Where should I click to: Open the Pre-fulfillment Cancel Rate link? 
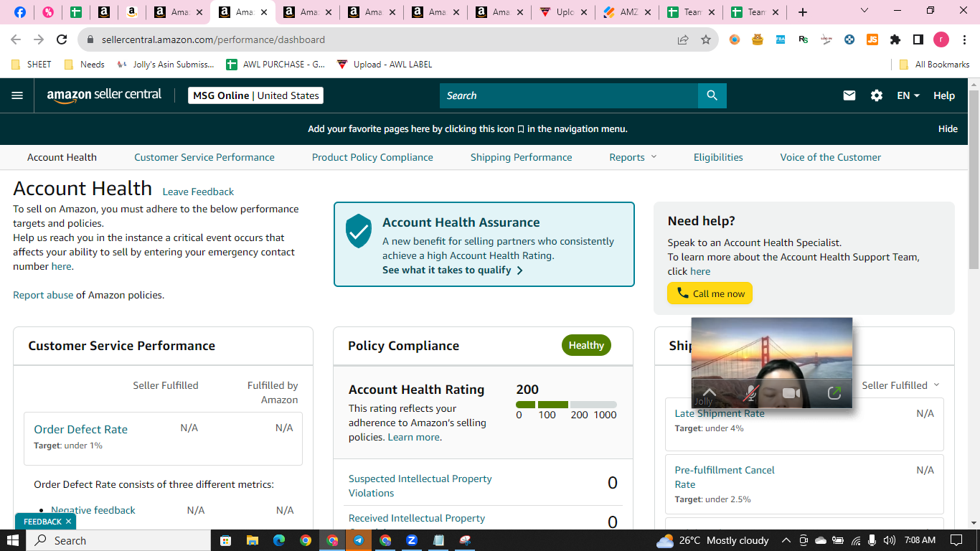pyautogui.click(x=725, y=477)
